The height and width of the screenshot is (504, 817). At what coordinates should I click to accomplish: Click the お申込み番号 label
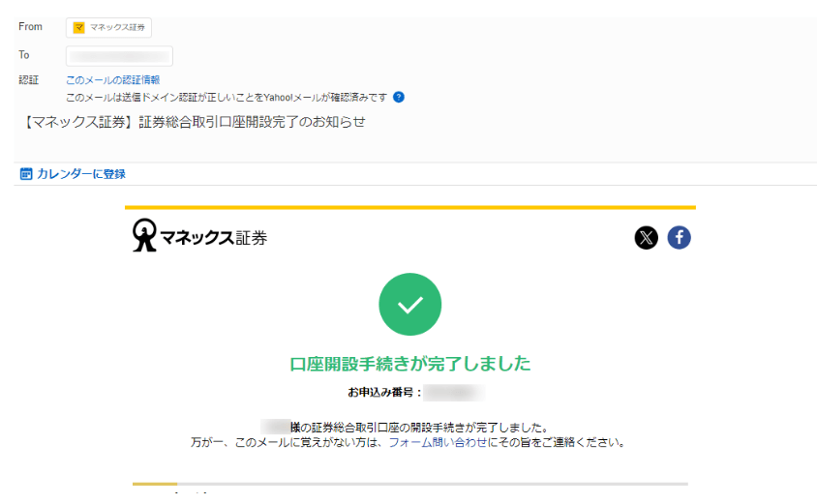click(384, 393)
